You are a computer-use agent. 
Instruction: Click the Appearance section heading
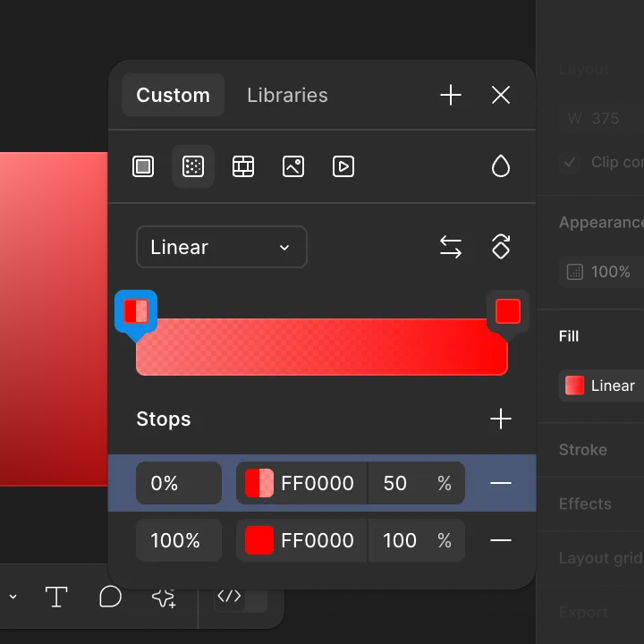click(x=601, y=222)
